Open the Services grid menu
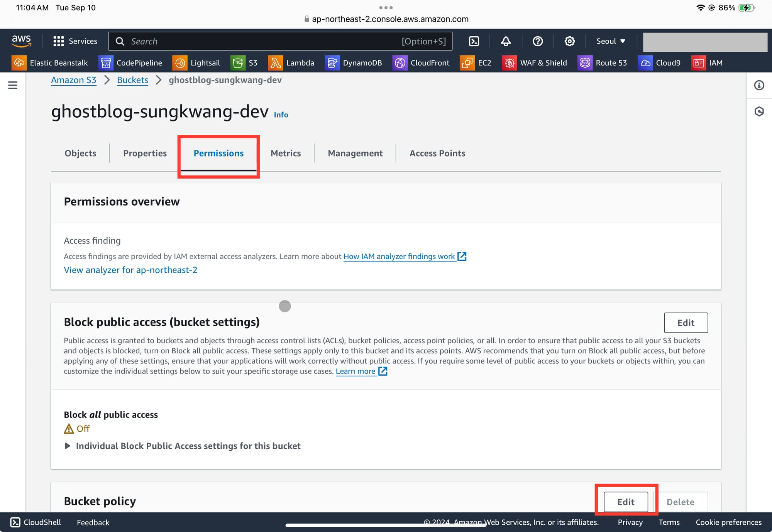The height and width of the screenshot is (532, 772). 75,41
